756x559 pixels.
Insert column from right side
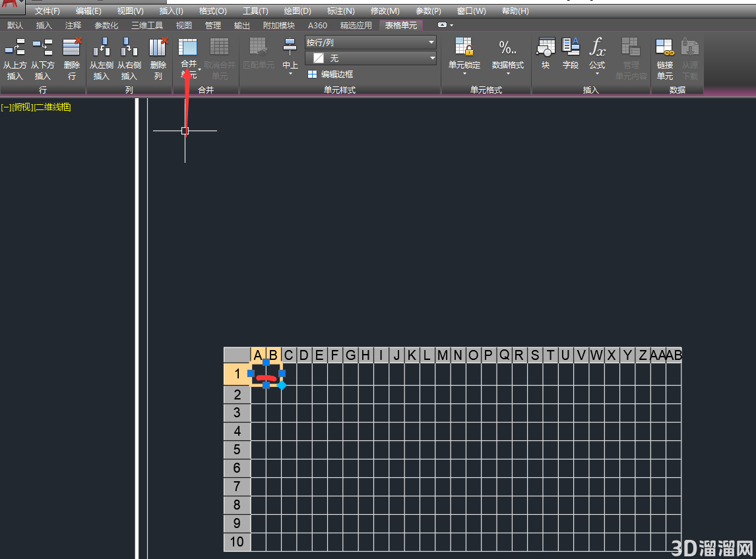point(129,47)
